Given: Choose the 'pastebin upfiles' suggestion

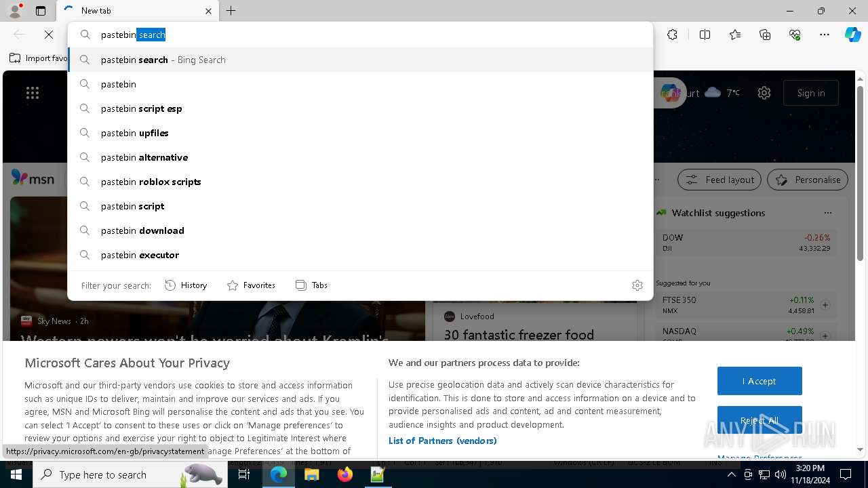Looking at the screenshot, I should [x=360, y=133].
